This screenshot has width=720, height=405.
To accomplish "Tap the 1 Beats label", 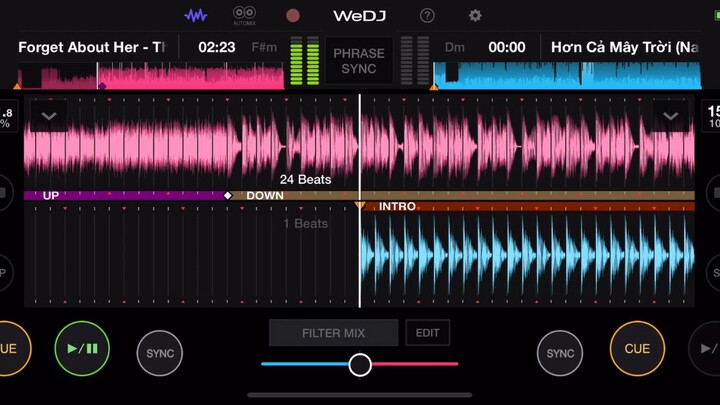I will [x=306, y=224].
